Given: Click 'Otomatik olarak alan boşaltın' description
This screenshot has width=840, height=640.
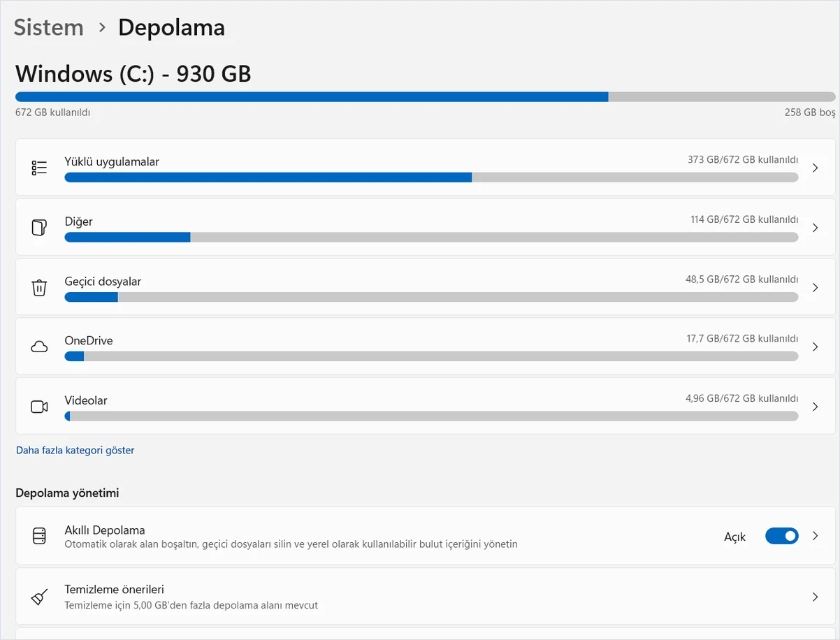Looking at the screenshot, I should pyautogui.click(x=291, y=544).
